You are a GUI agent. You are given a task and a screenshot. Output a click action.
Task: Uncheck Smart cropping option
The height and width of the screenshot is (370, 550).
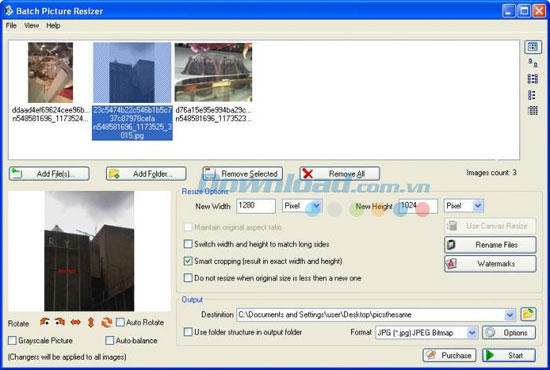[188, 261]
